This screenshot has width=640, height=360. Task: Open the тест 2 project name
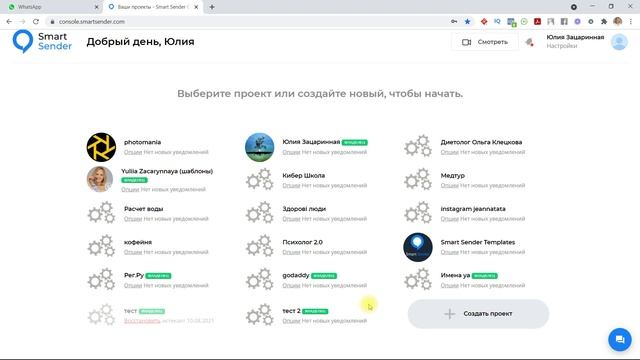tap(291, 311)
